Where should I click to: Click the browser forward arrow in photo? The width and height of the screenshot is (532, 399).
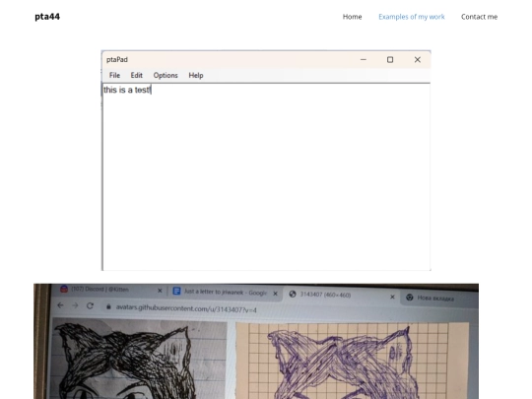coord(75,305)
